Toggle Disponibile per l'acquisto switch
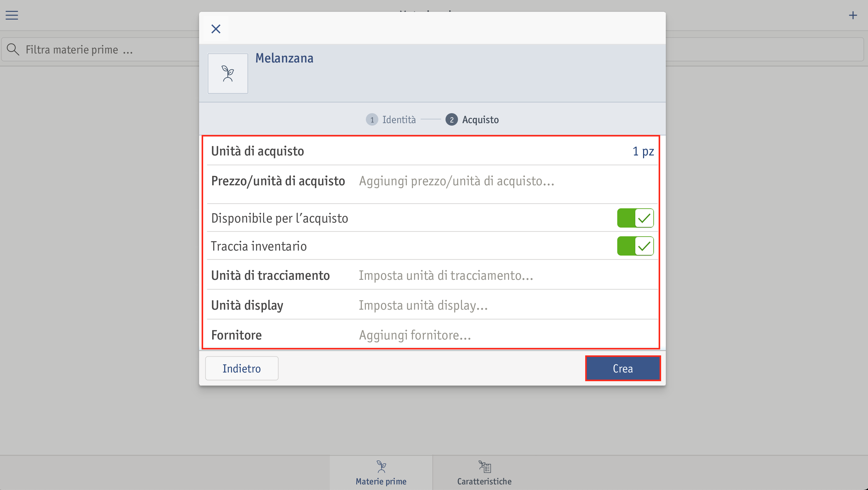Image resolution: width=868 pixels, height=490 pixels. point(635,218)
